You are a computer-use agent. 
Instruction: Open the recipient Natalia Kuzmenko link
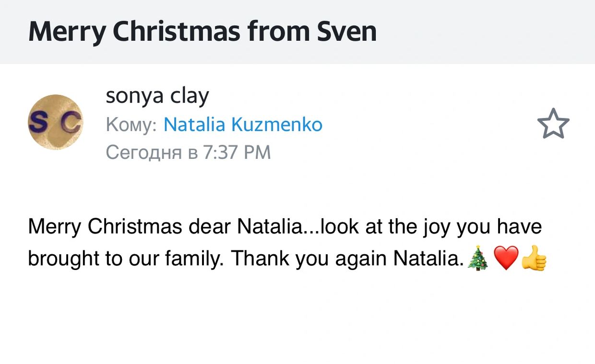(x=243, y=125)
